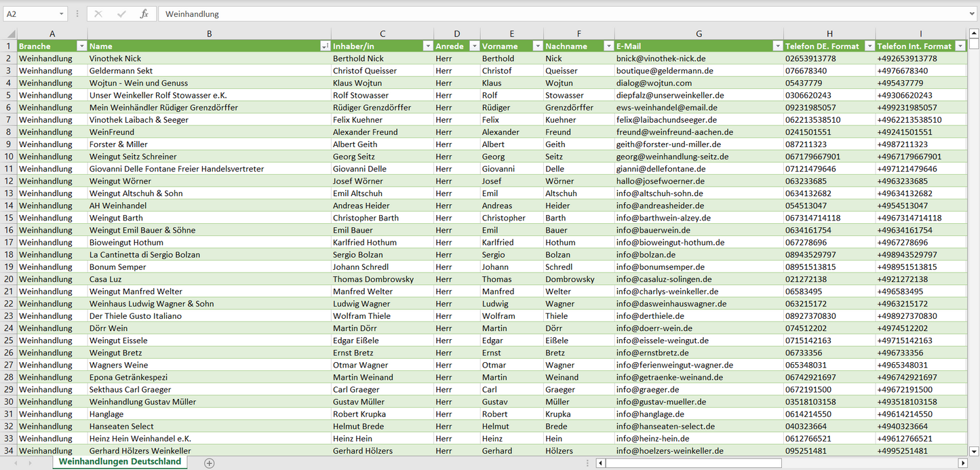Click the horizontal scrollbar track
Viewport: 980px width, 470px height.
click(868, 463)
